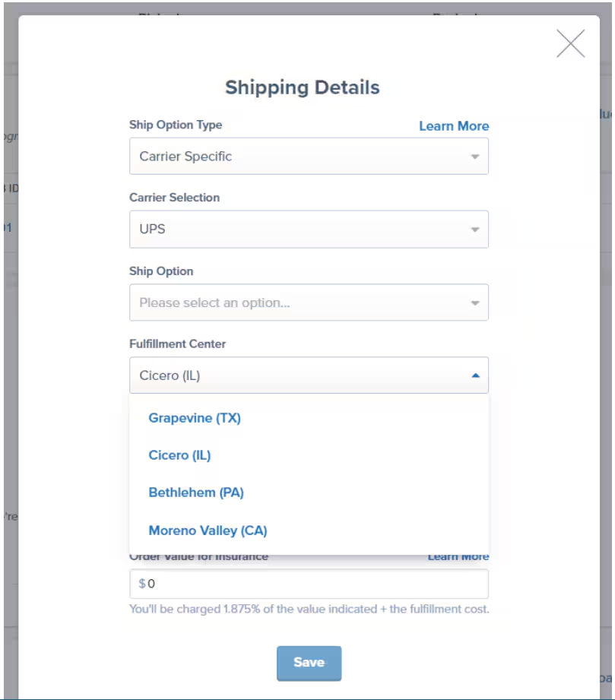Screen dimensions: 615x700
Task: Click the Fulfillment Center field label
Action: (178, 344)
